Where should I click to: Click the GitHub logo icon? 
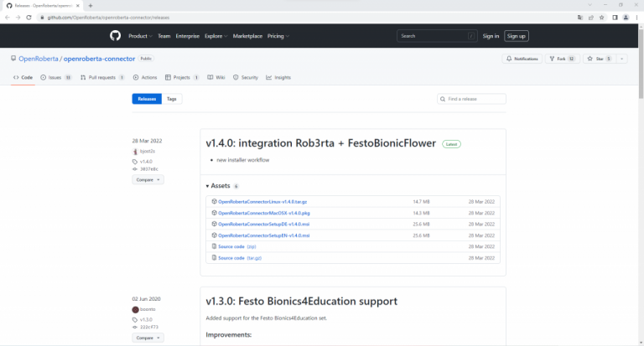[x=116, y=36]
